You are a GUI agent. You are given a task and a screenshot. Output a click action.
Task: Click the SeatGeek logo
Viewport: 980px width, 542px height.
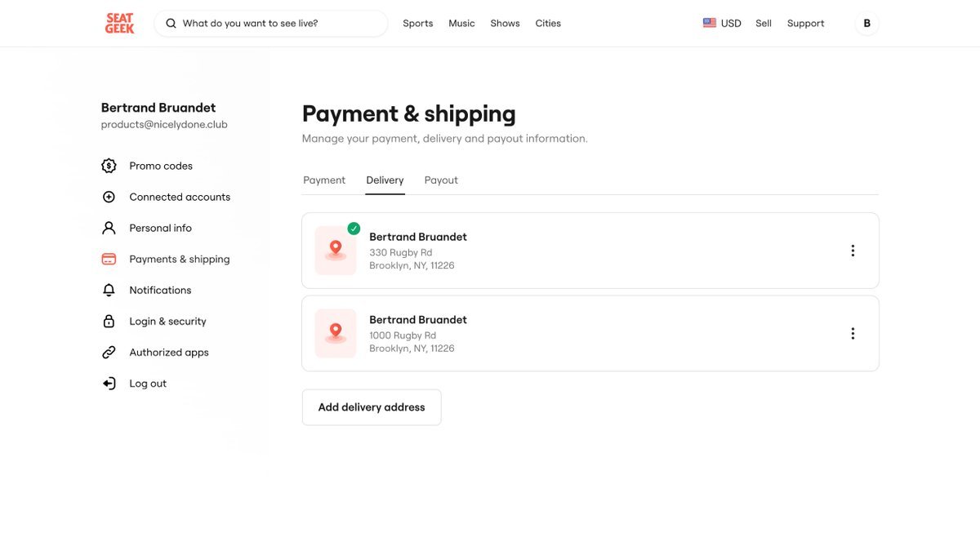point(119,24)
